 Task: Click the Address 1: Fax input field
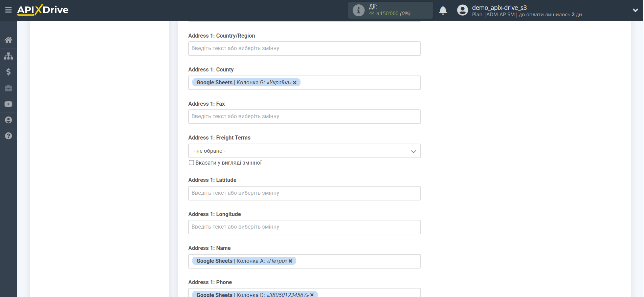305,116
